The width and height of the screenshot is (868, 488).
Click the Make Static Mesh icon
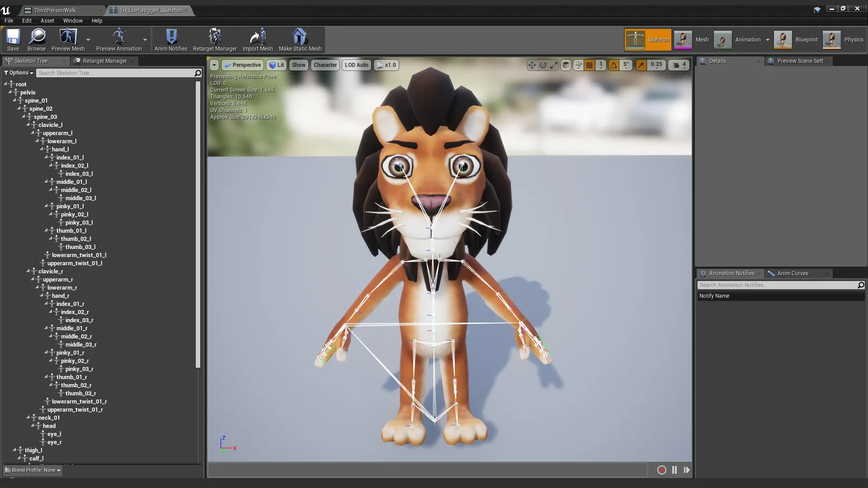(300, 40)
